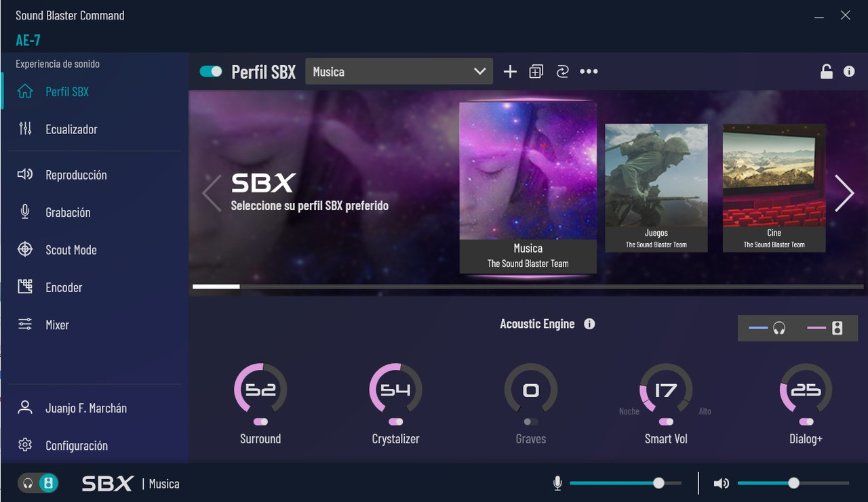Toggle the Dialog+ switch

(806, 421)
